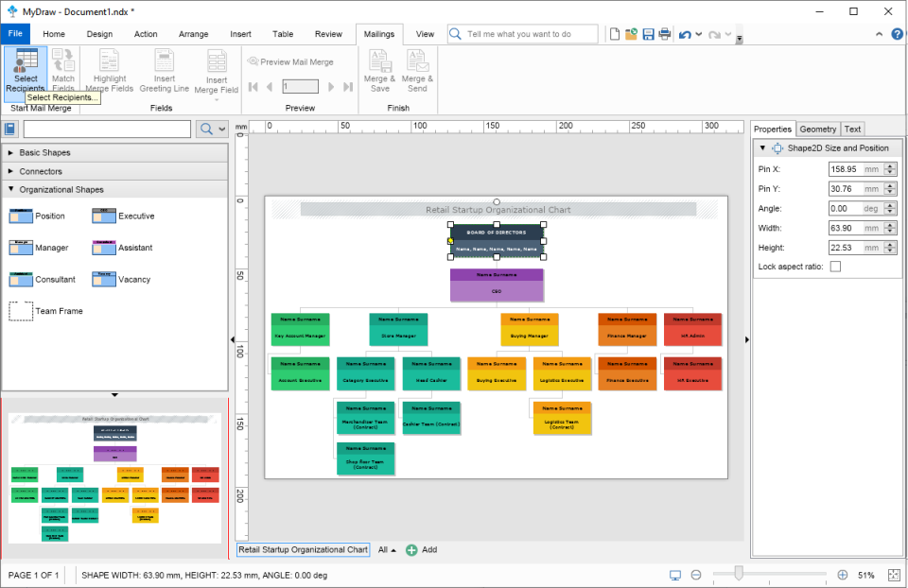This screenshot has width=908, height=588.
Task: Select the Retail Startup Organizational Chart page tab
Action: 301,549
